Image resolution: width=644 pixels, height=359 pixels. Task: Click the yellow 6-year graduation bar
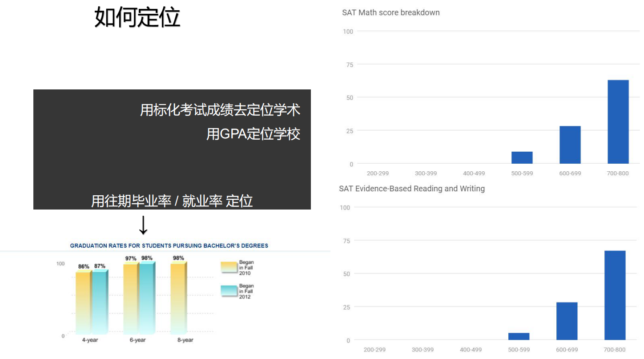tap(131, 298)
